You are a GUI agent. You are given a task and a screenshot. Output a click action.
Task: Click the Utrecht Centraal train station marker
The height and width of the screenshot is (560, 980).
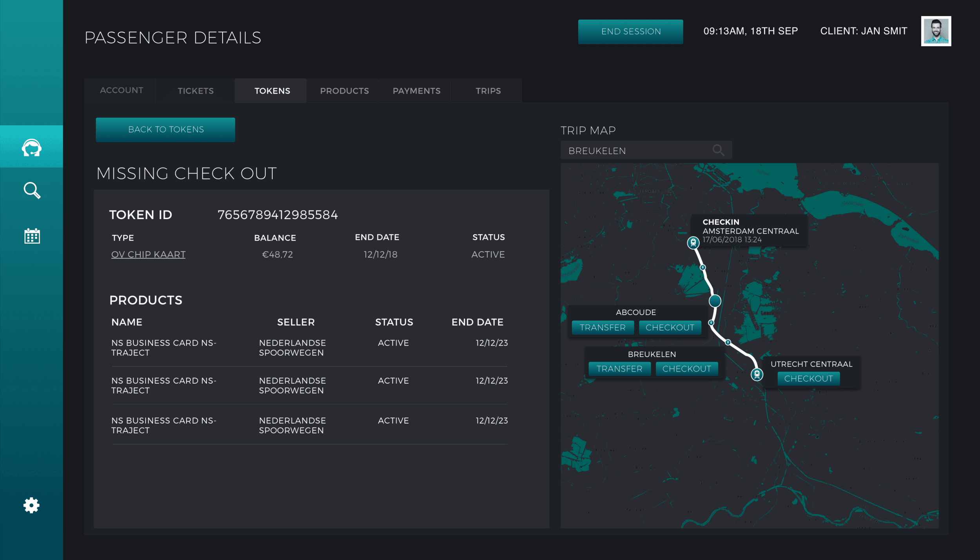(757, 374)
